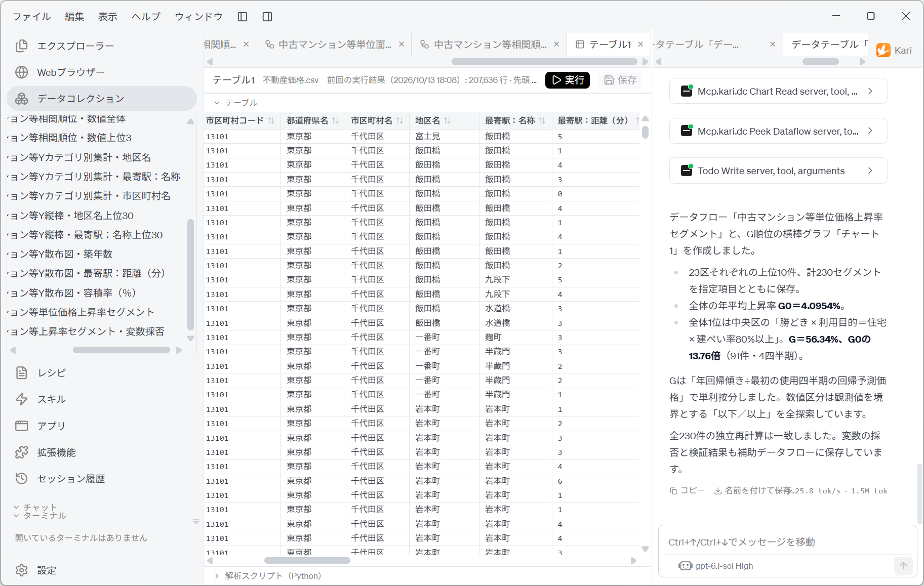The height and width of the screenshot is (586, 924).
Task: Expand the 解析スクリプト（Python） section
Action: 217,576
